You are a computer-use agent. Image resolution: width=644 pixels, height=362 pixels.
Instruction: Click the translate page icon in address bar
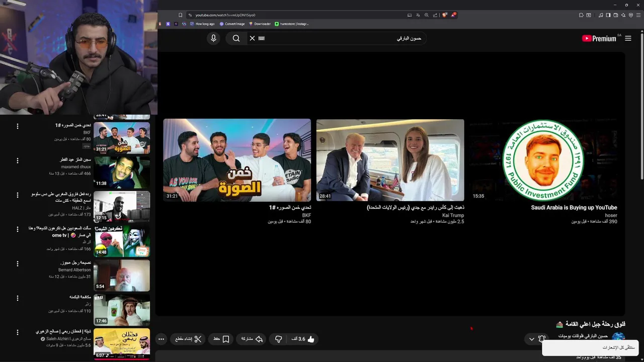tap(418, 15)
